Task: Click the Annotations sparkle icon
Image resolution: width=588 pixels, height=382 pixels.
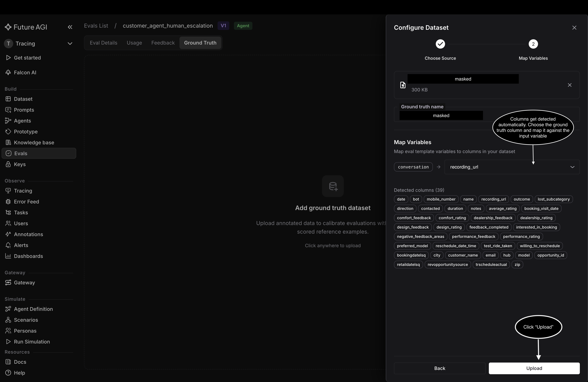Action: pyautogui.click(x=8, y=234)
